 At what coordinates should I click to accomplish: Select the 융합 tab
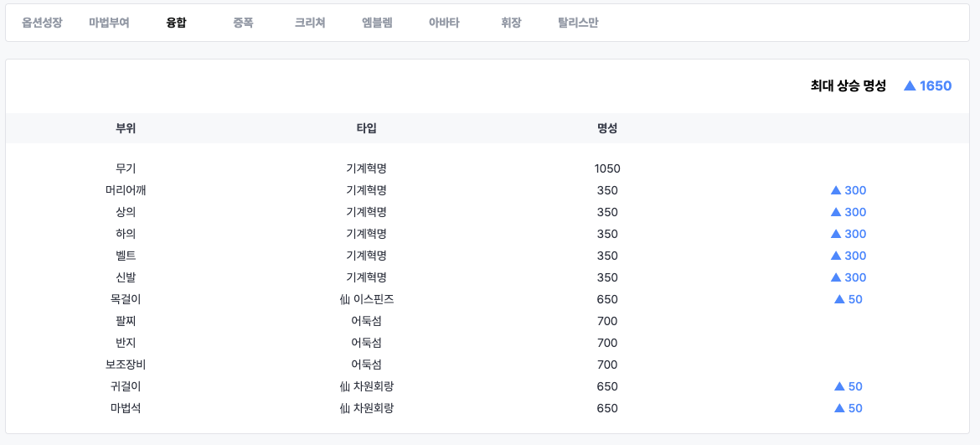tap(176, 23)
